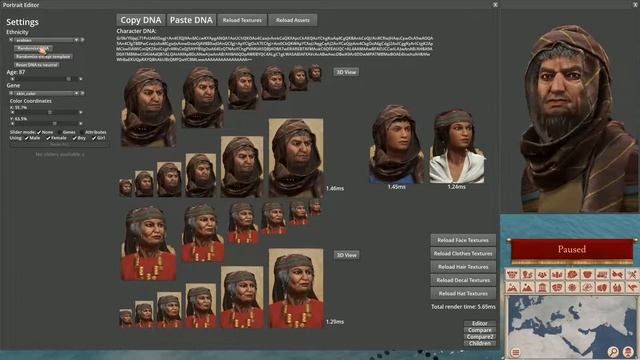Close the Portrait Editor window

point(495,5)
